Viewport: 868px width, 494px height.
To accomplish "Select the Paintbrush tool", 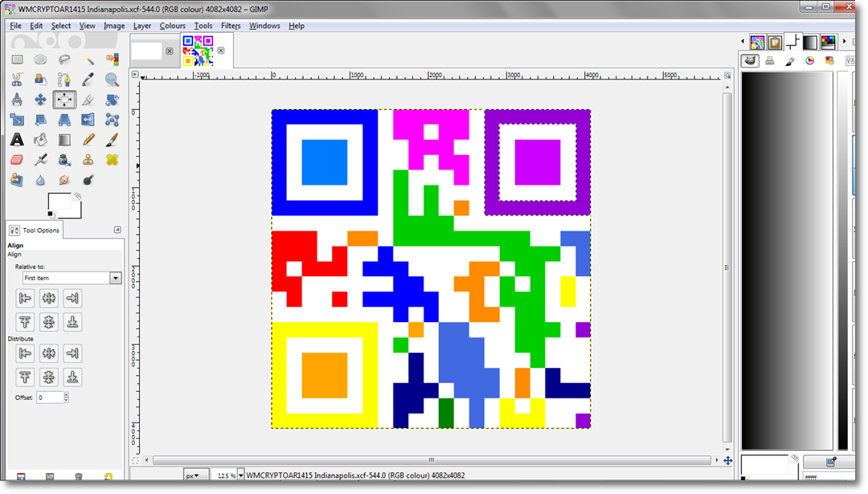I will 112,140.
